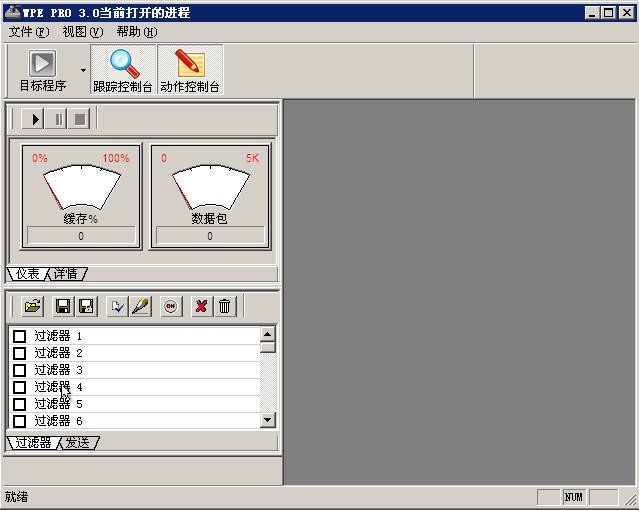
Task: Enable the 过滤器 1 checkbox
Action: [19, 336]
